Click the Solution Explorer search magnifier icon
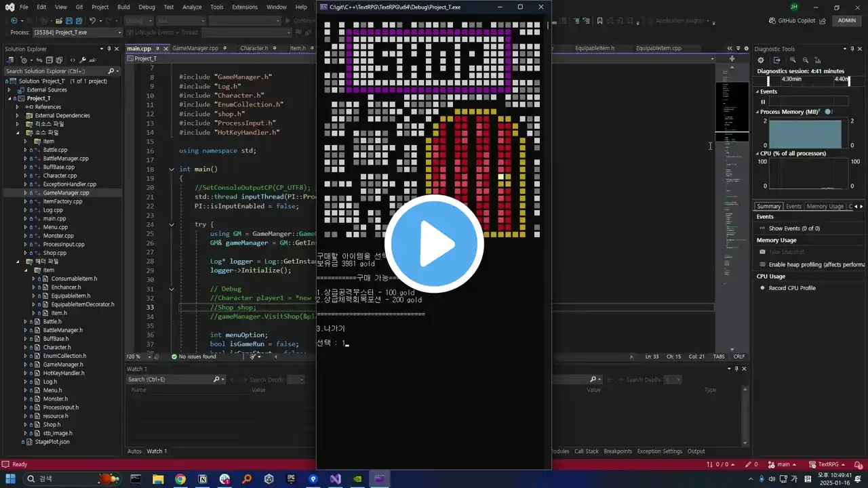 111,71
